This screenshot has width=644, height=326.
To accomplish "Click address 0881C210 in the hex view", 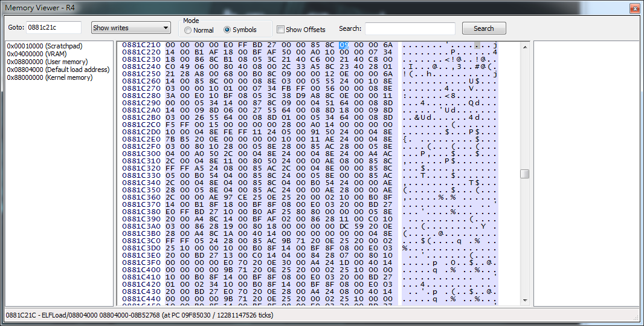I will click(141, 45).
